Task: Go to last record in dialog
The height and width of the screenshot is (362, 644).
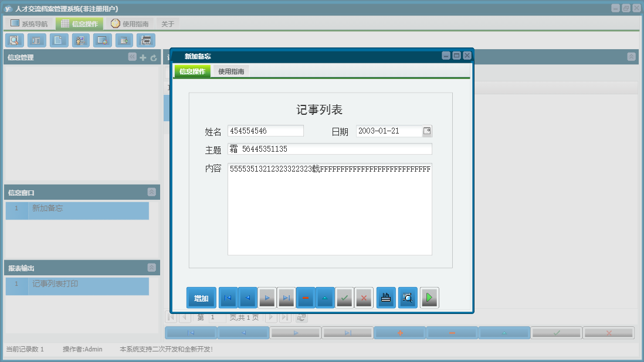Action: coord(286,298)
